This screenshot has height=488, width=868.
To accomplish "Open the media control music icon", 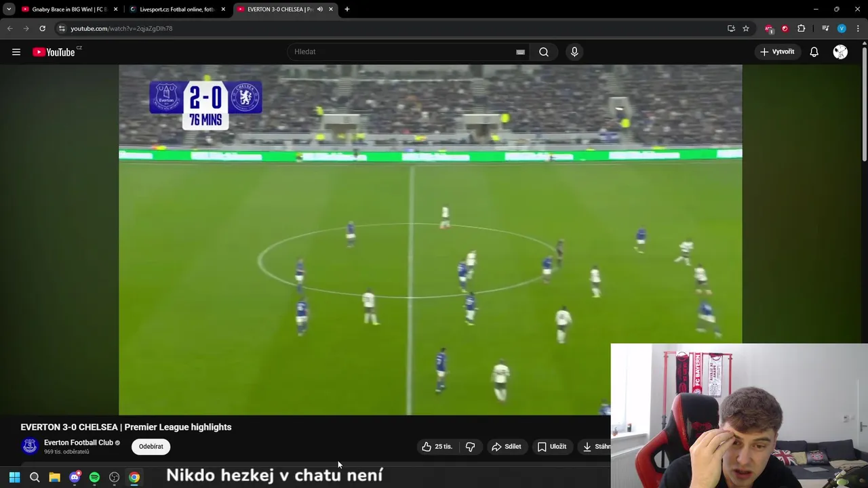I will click(825, 28).
